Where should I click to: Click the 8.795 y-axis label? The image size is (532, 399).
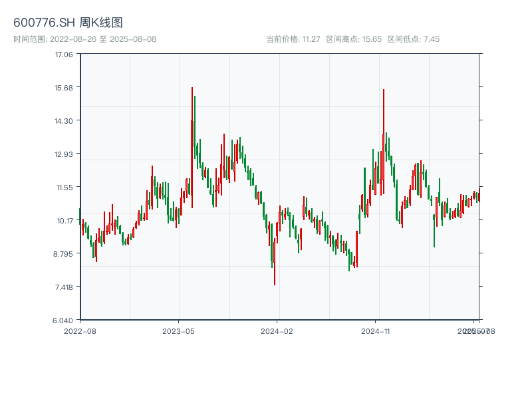(64, 254)
